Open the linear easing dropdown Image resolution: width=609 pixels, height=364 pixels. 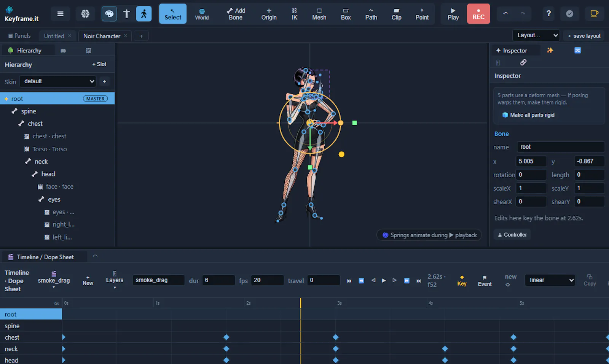(x=550, y=280)
